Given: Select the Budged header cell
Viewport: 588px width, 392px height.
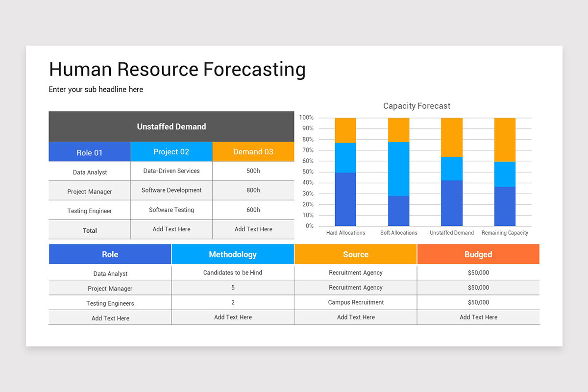Looking at the screenshot, I should point(478,254).
